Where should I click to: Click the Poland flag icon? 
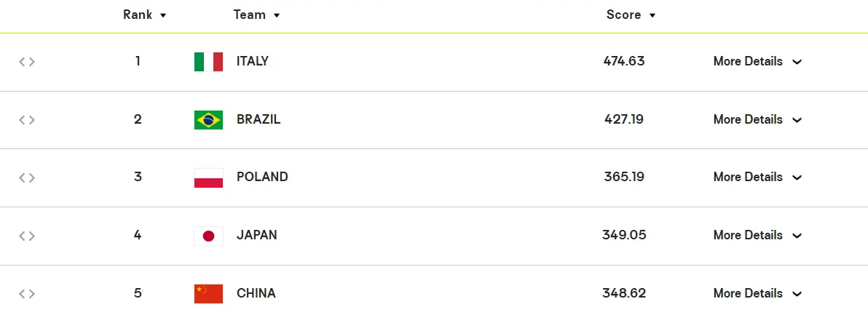[208, 178]
